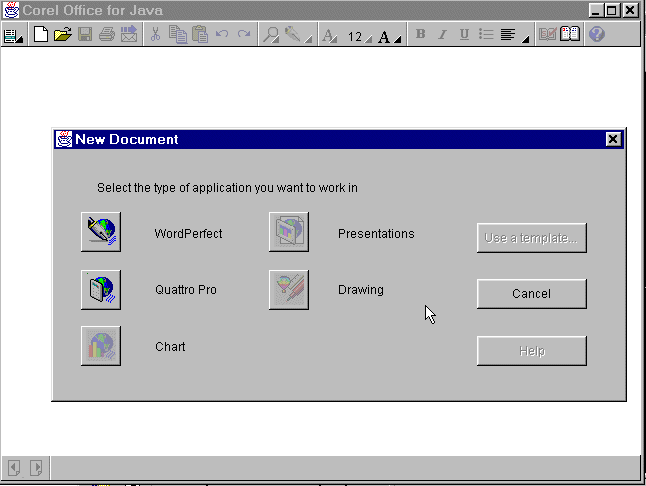Click the Undo arrow icon
This screenshot has width=646, height=486.
tap(222, 34)
